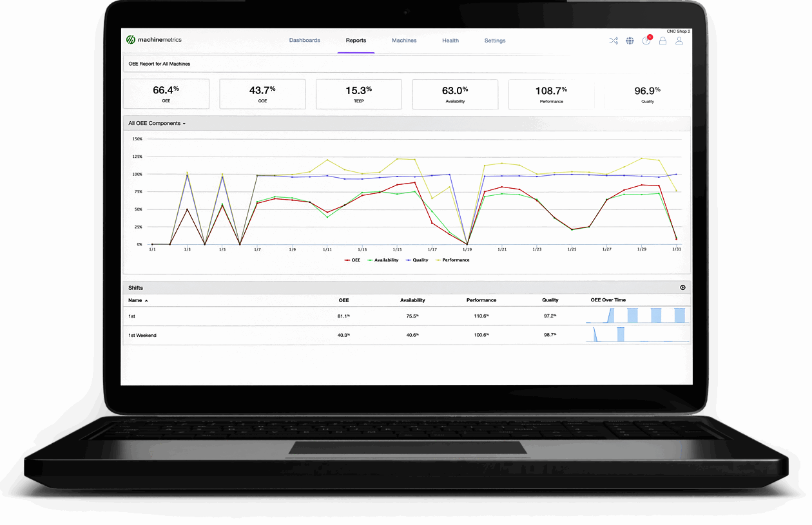812x525 pixels.
Task: Click the lock icon in the header
Action: click(662, 41)
